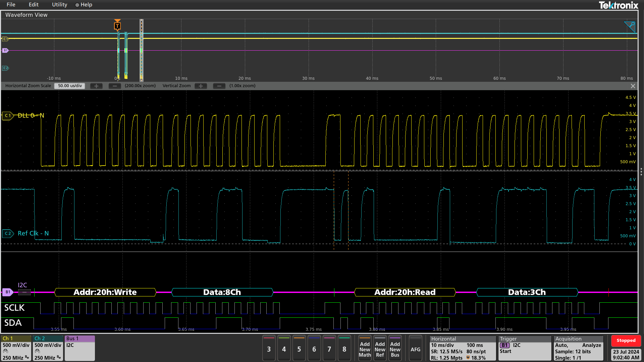Viewport: 644px width, 362px height.
Task: Turn on channel 8
Action: pyautogui.click(x=344, y=349)
